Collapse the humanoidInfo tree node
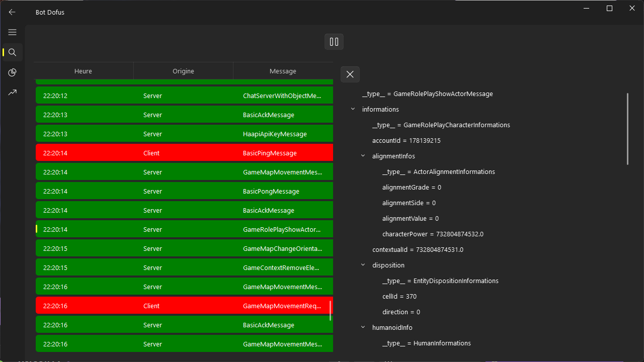Screen dimensions: 644x362 pos(363,327)
